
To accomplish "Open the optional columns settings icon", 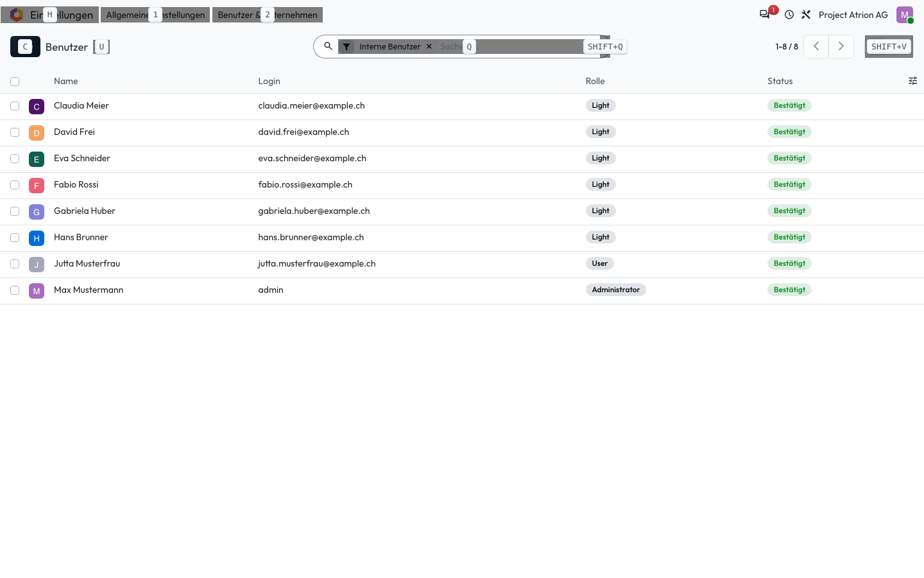I will coord(912,81).
